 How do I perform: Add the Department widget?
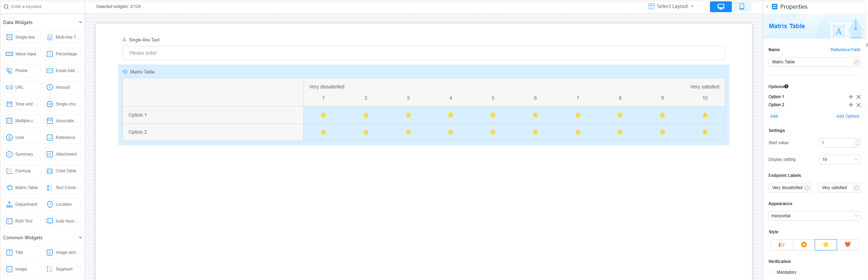(22, 204)
